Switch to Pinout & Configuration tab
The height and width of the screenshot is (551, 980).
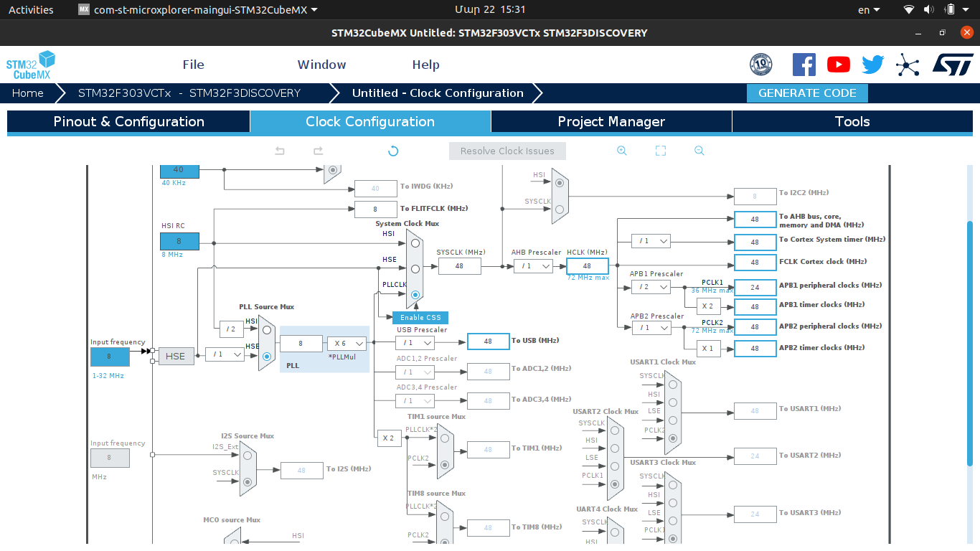pos(128,121)
